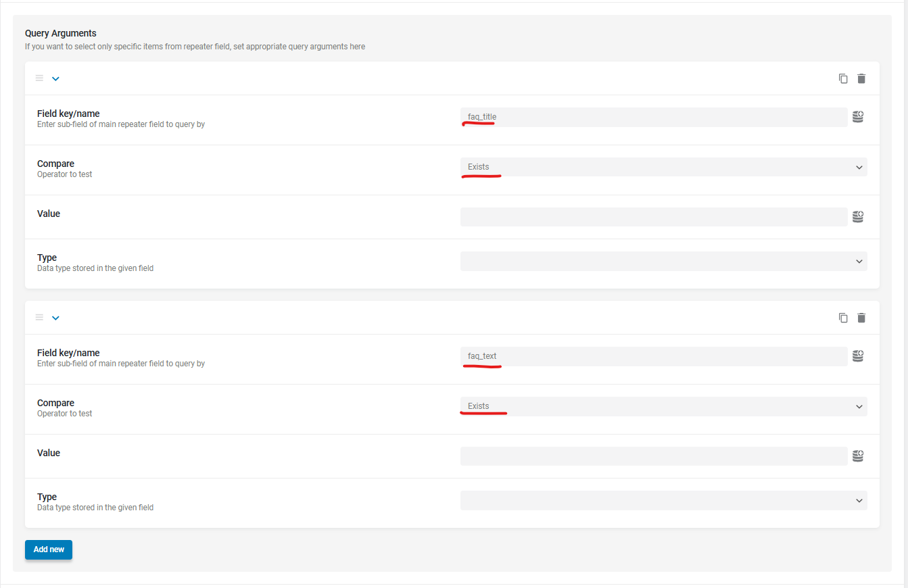The width and height of the screenshot is (908, 588).
Task: Duplicate the faq_title query argument item
Action: coord(843,78)
